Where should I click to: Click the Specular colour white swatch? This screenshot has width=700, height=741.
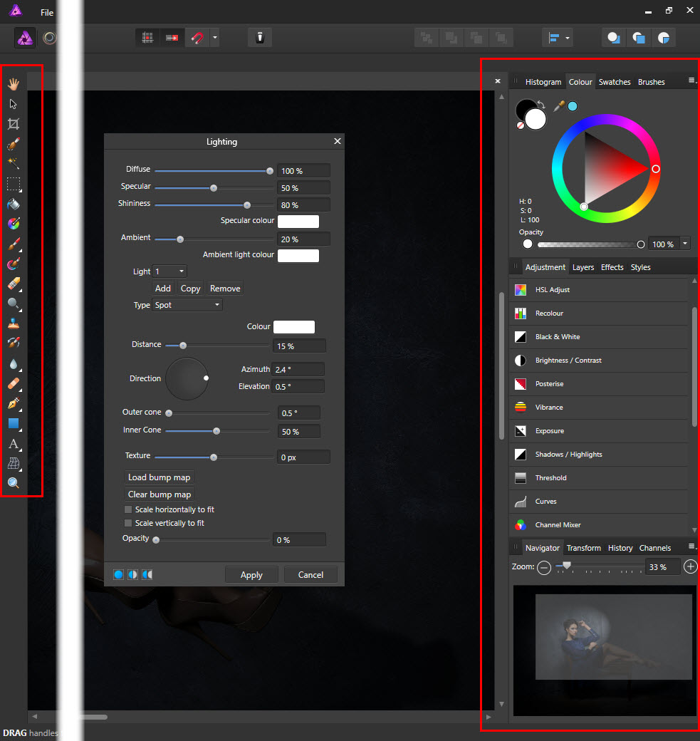(x=298, y=221)
